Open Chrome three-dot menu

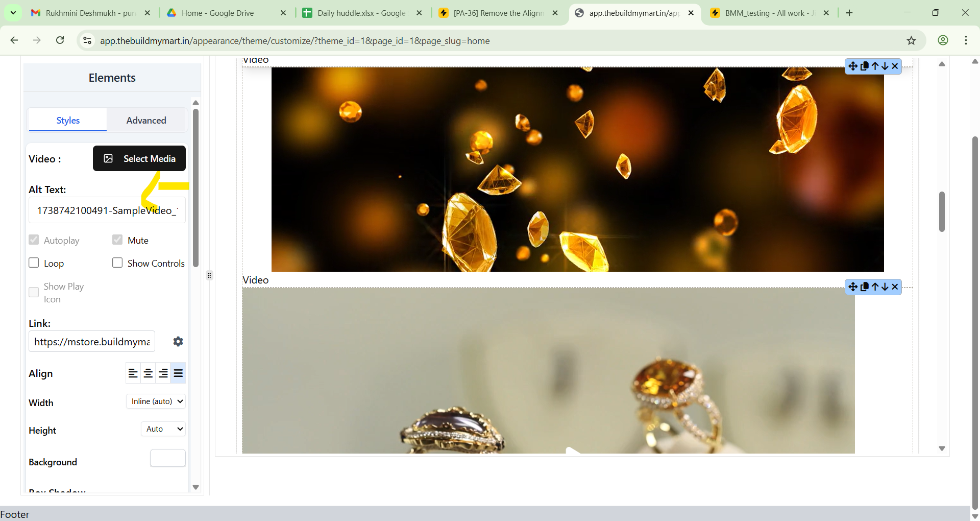coord(966,40)
